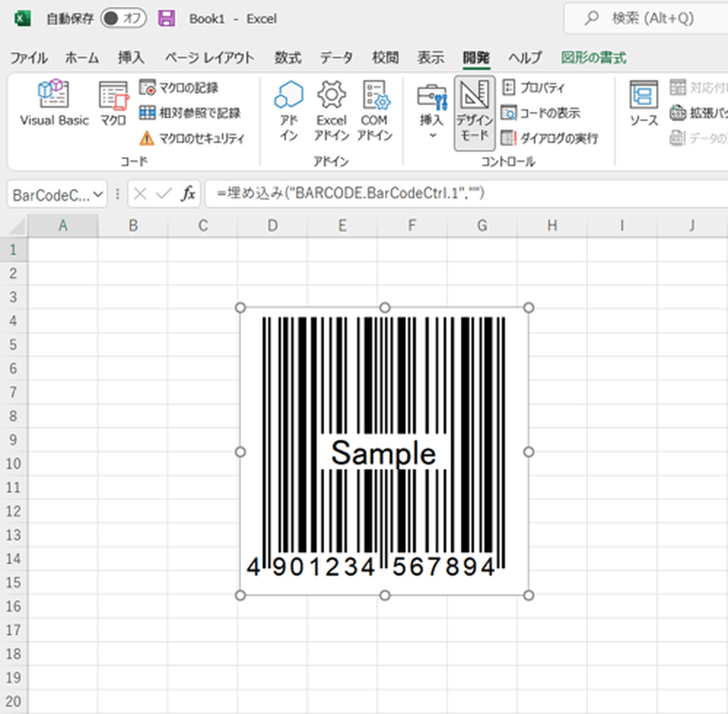Click the 拡張パック expansion packs button
The width and height of the screenshot is (728, 714).
point(698,112)
